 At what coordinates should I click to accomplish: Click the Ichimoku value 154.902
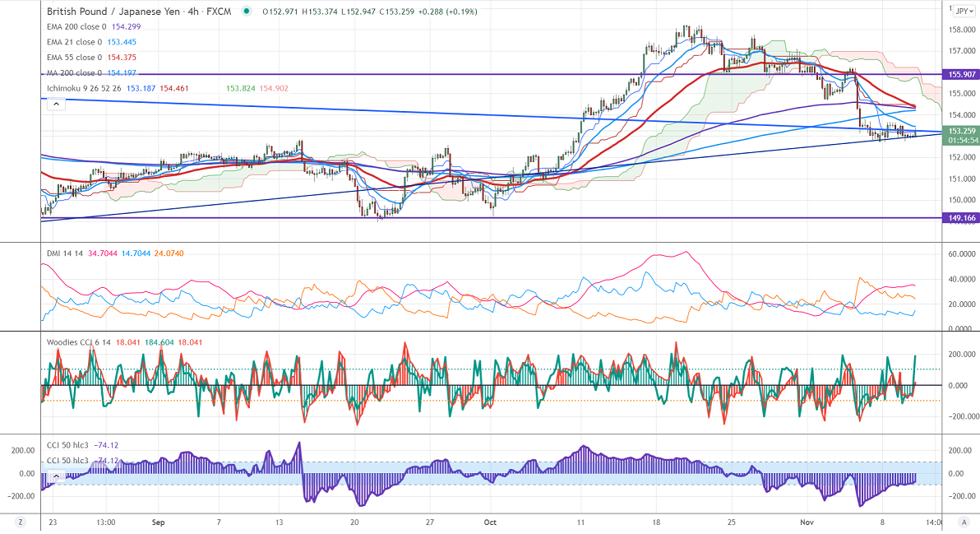pos(274,88)
